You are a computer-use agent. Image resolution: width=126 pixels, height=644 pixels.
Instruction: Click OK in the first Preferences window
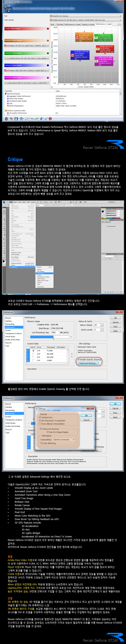[116, 318]
